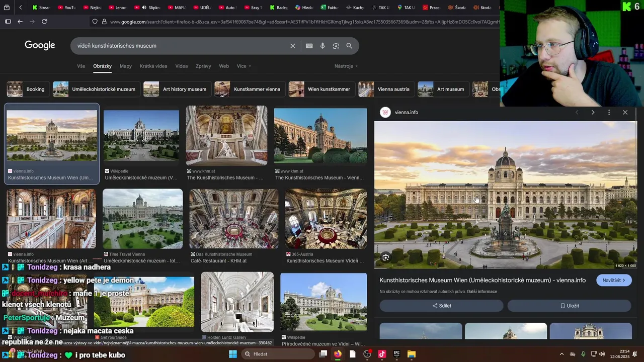This screenshot has height=362, width=644.
Task: Click the Firefox address bar URL
Action: 304,22
